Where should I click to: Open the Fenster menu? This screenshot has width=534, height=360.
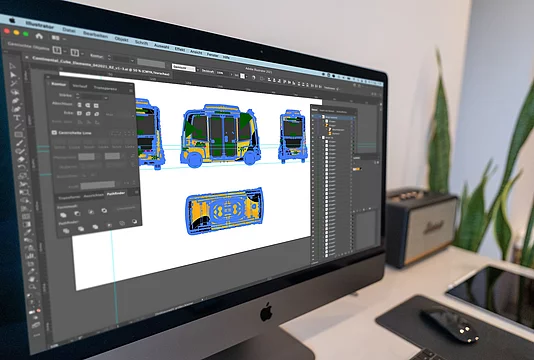click(213, 54)
